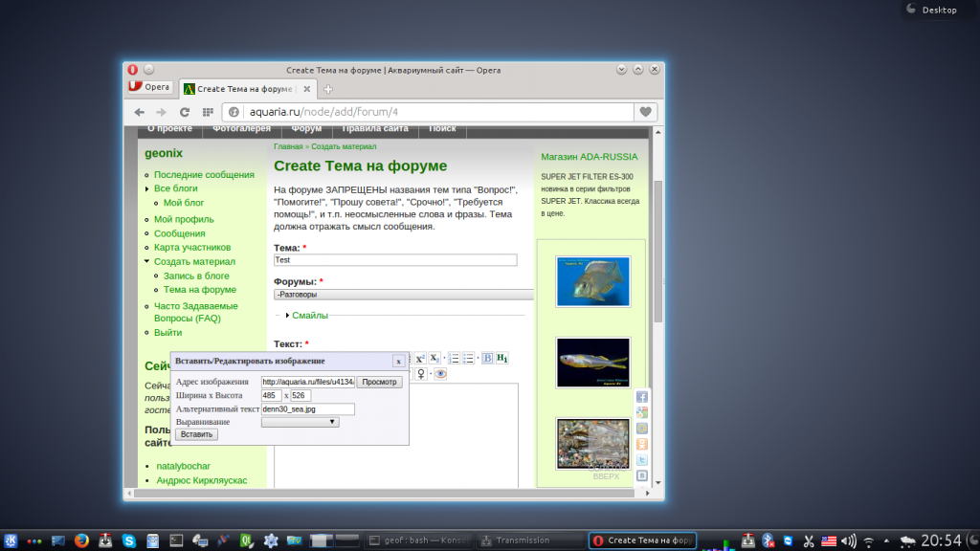This screenshot has height=551, width=980.
Task: Open the volume control in system tray
Action: tap(848, 541)
